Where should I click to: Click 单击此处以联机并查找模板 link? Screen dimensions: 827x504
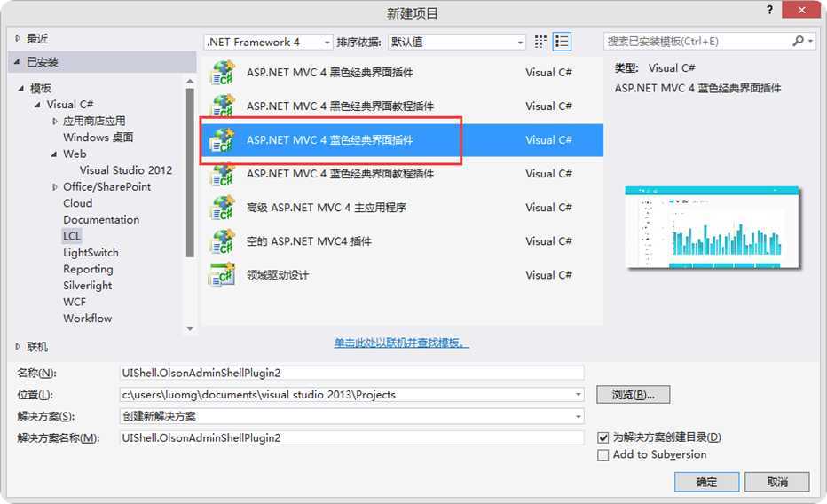pyautogui.click(x=401, y=343)
